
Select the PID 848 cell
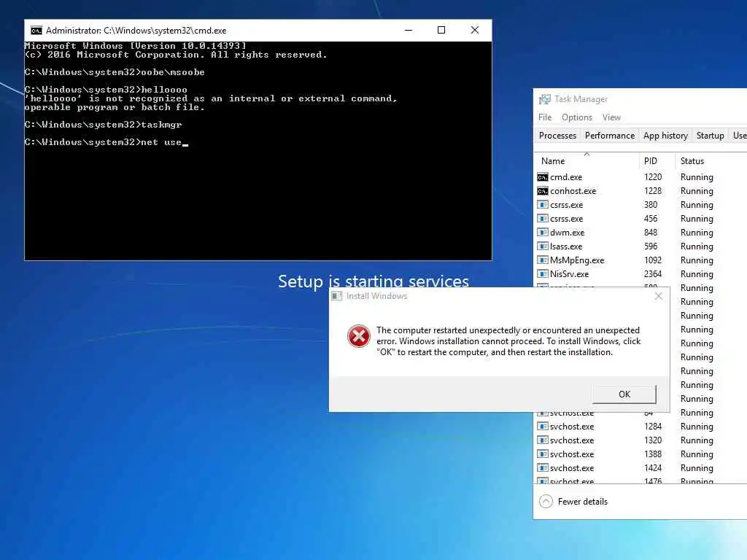point(650,233)
